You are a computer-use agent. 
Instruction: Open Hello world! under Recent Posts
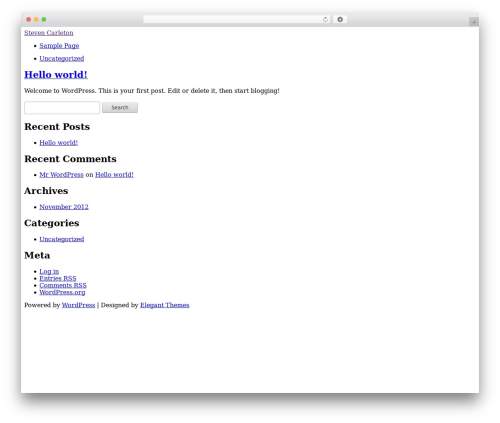(x=59, y=143)
